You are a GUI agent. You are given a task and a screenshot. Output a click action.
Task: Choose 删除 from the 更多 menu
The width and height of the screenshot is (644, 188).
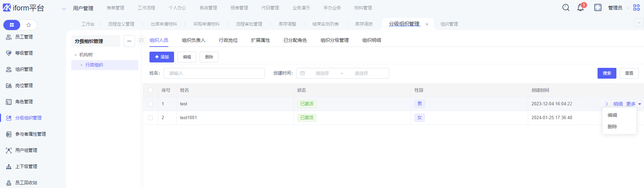coord(612,127)
